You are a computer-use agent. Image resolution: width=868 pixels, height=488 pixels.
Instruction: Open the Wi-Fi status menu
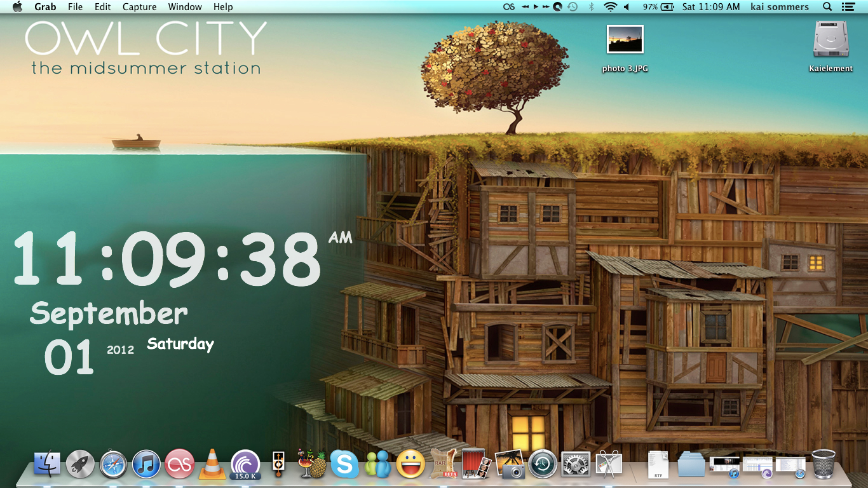(611, 7)
